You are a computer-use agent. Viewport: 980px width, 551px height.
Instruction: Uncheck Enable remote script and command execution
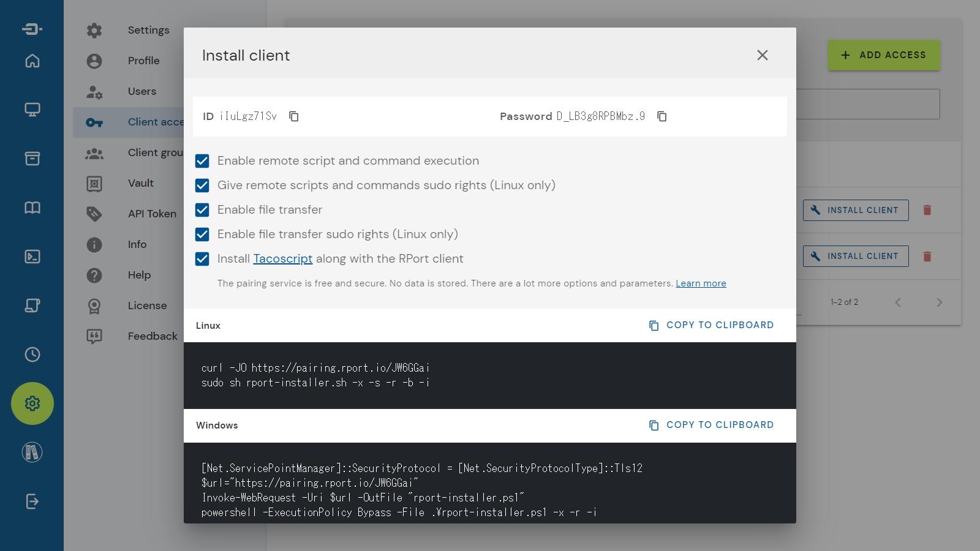coord(202,161)
